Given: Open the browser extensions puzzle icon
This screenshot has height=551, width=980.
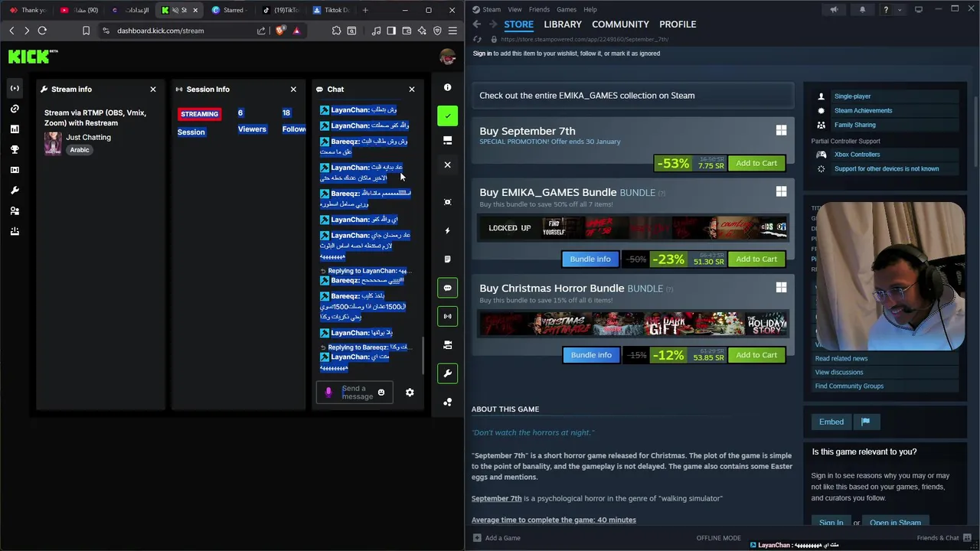Looking at the screenshot, I should click(336, 31).
